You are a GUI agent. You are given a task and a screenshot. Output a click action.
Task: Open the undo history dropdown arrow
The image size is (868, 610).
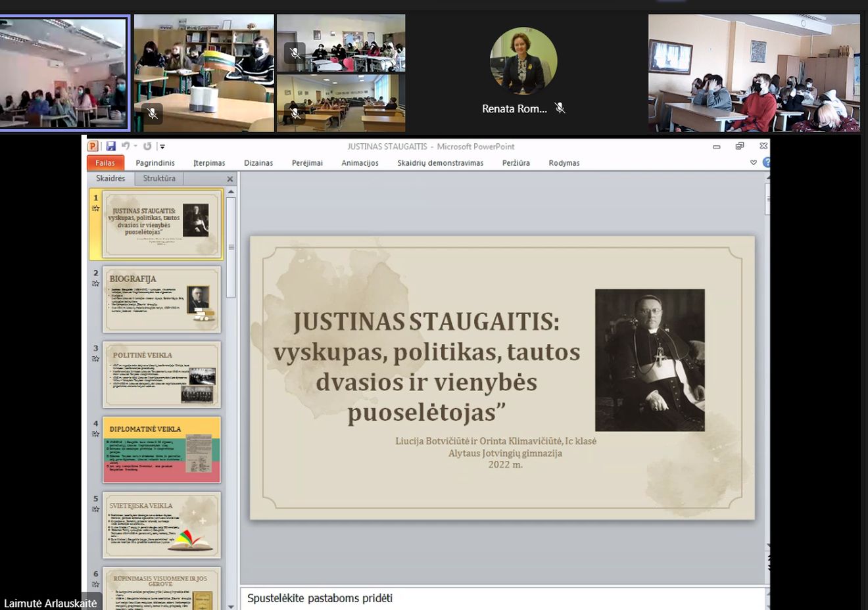pyautogui.click(x=135, y=146)
